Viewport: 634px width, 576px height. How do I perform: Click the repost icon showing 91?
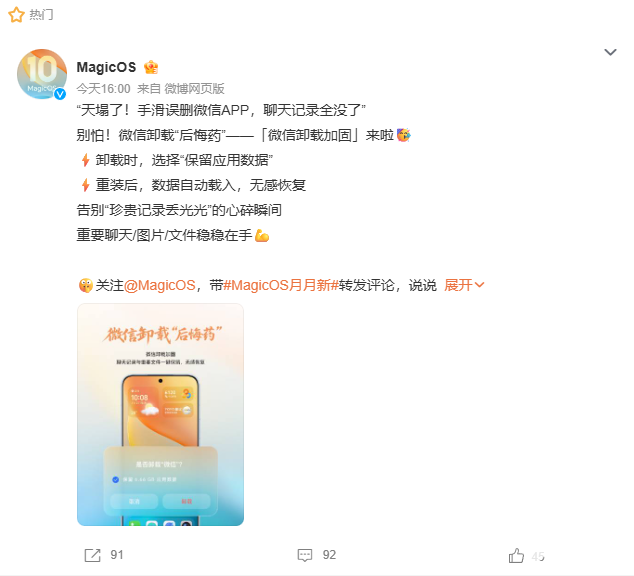coord(92,555)
